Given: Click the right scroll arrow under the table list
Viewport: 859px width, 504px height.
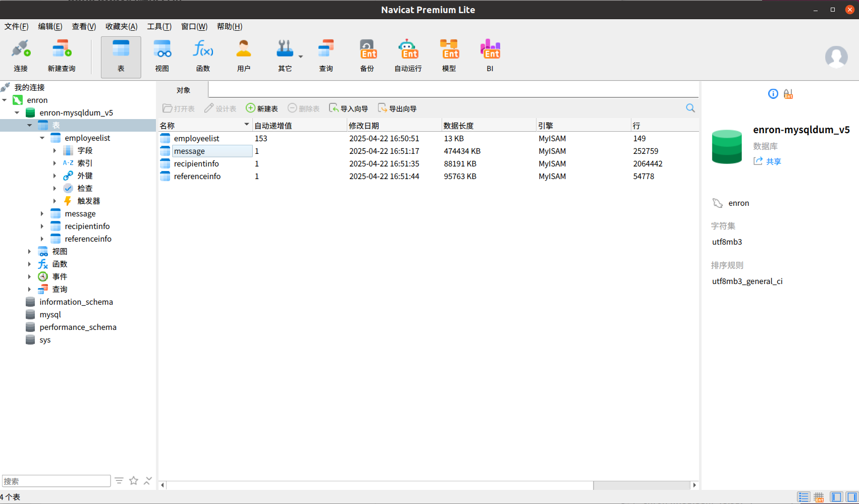Looking at the screenshot, I should pyautogui.click(x=694, y=485).
